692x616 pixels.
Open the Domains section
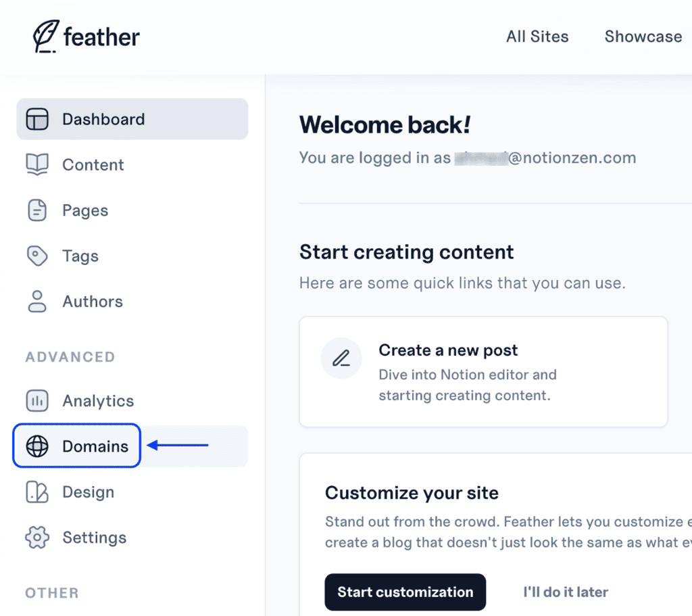point(95,446)
